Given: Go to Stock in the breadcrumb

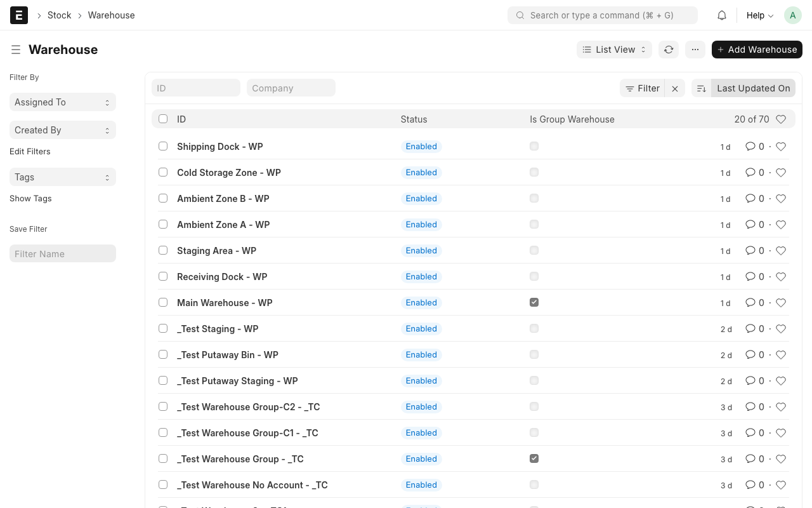Looking at the screenshot, I should [60, 15].
